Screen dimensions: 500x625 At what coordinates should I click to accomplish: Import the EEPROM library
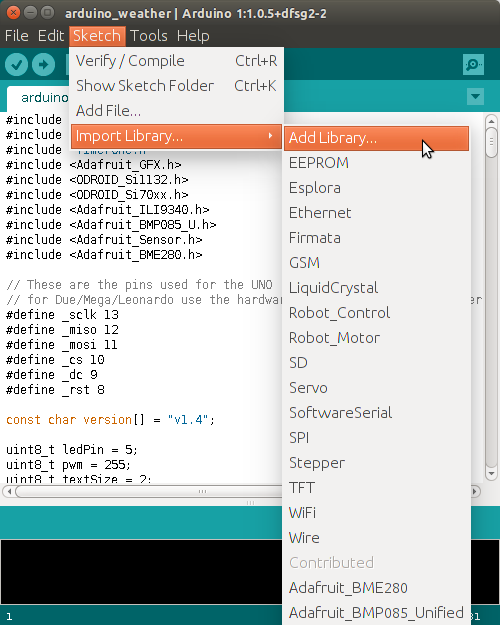(376, 163)
